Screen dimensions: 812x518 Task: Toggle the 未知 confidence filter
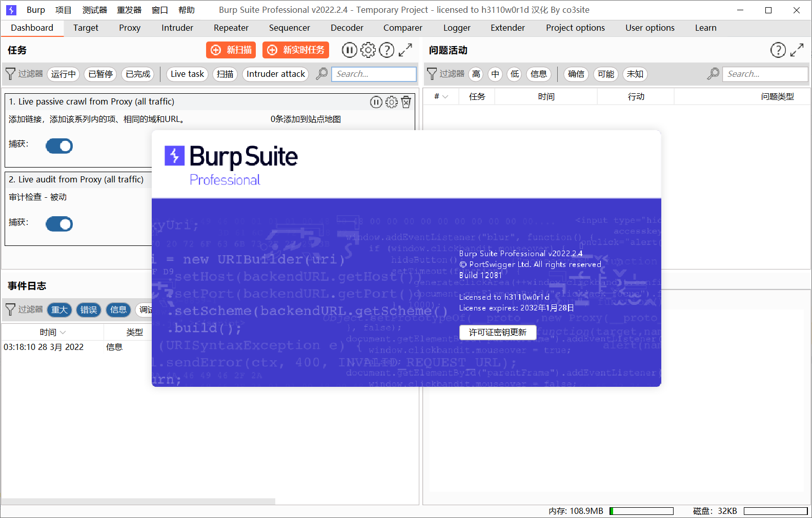click(635, 74)
